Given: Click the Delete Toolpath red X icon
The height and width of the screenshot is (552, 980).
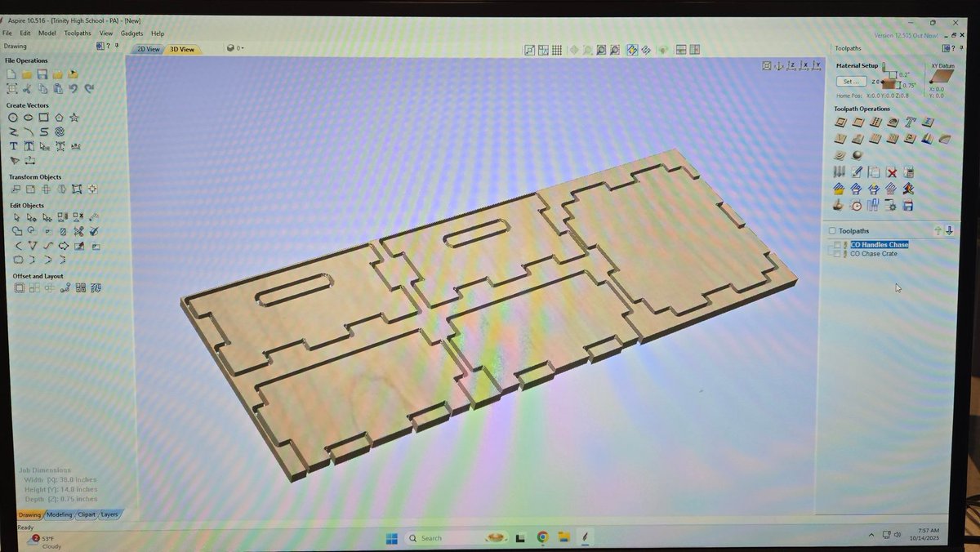Looking at the screenshot, I should 892,172.
